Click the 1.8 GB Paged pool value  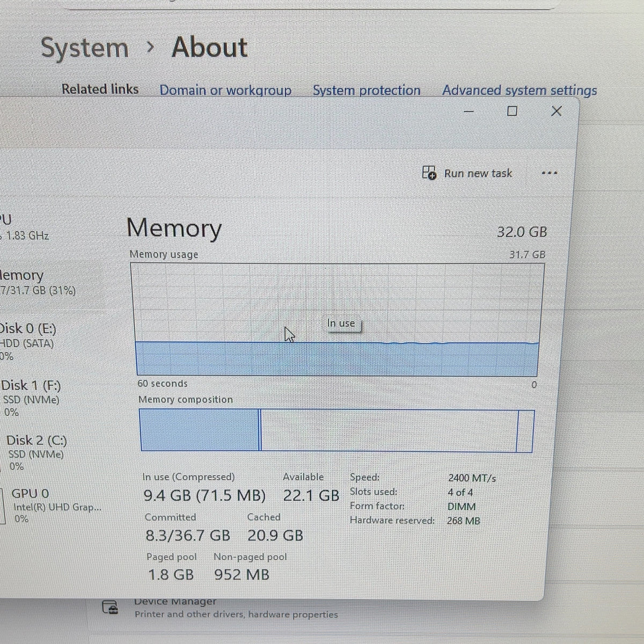click(x=171, y=575)
